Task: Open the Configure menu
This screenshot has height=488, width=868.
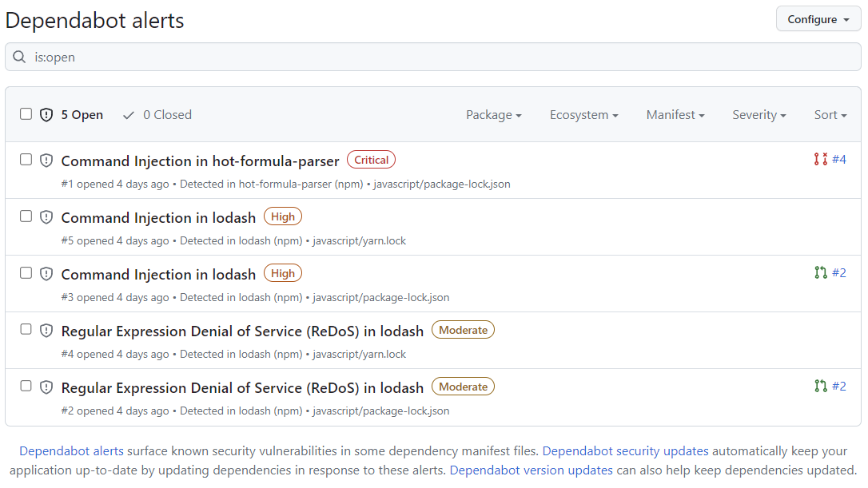Action: (x=818, y=18)
